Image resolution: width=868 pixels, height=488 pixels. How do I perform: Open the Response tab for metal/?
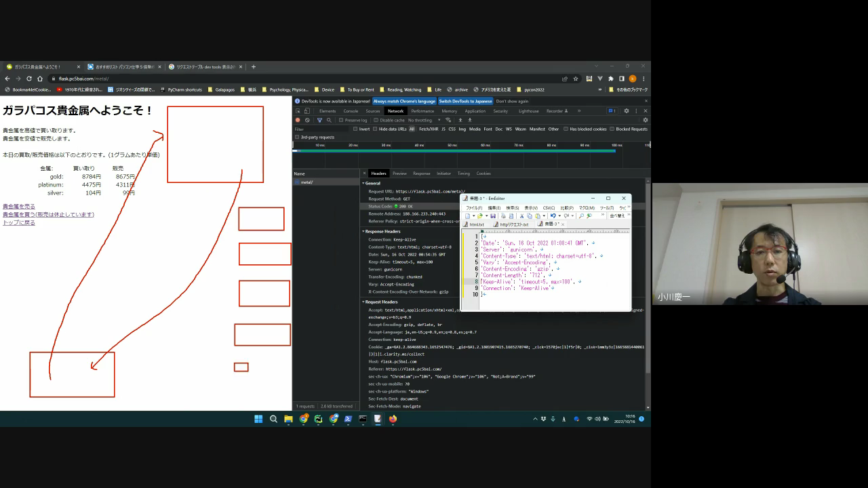[x=421, y=174]
